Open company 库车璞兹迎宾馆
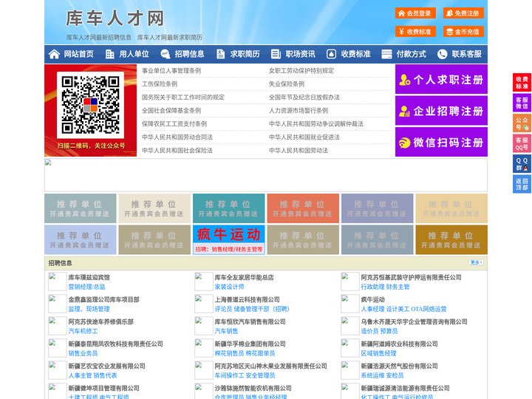This screenshot has height=399, width=532. [x=89, y=277]
